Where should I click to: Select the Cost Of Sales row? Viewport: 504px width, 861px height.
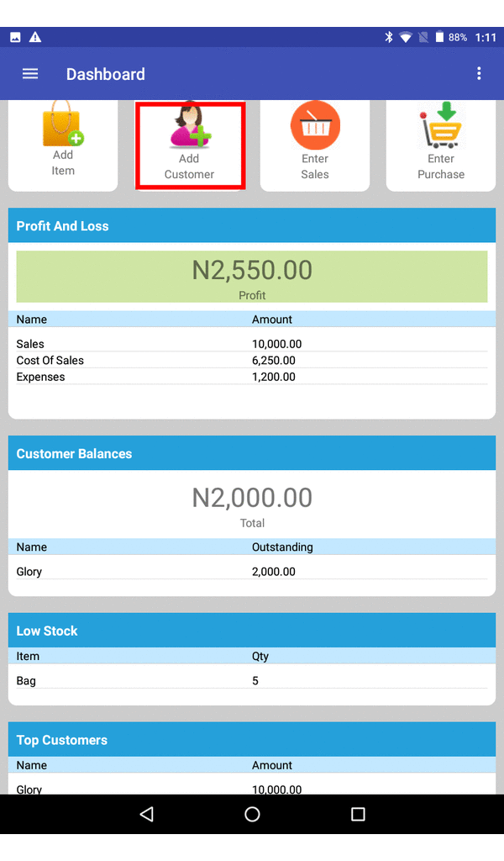point(252,360)
